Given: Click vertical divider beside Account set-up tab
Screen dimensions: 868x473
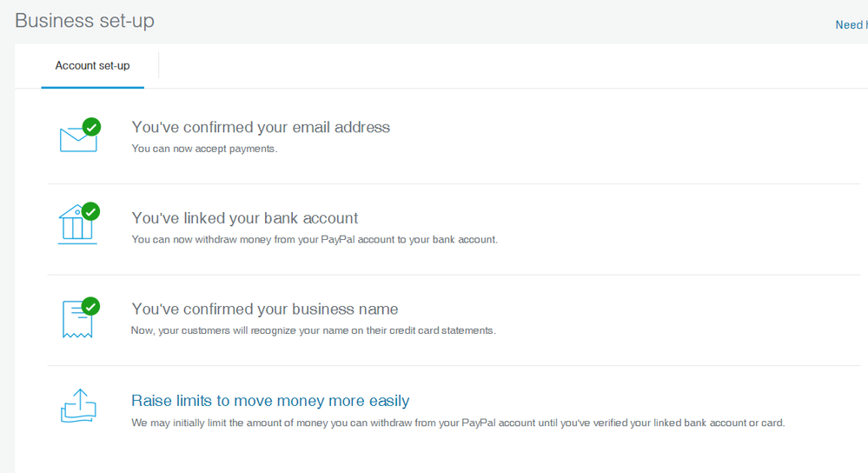Looking at the screenshot, I should click(159, 65).
